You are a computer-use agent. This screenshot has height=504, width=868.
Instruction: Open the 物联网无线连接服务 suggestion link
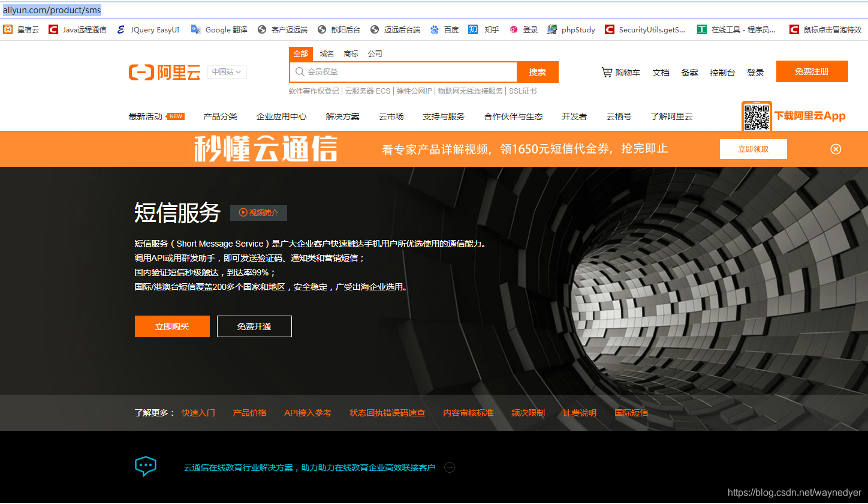(470, 91)
